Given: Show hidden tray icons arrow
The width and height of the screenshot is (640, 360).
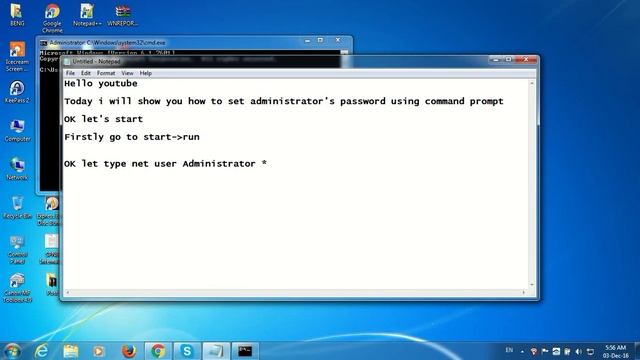Looking at the screenshot, I should [522, 351].
